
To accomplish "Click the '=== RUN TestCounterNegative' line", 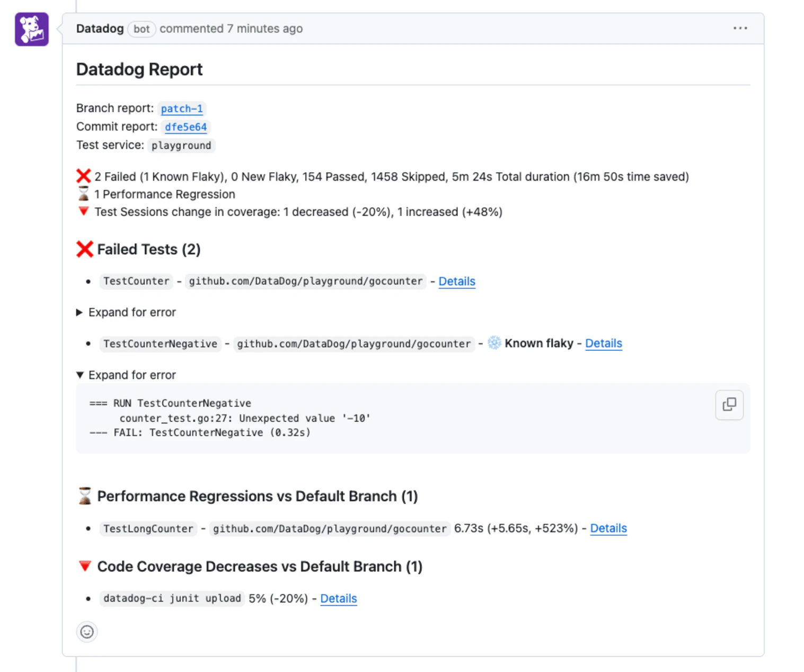I will click(170, 403).
